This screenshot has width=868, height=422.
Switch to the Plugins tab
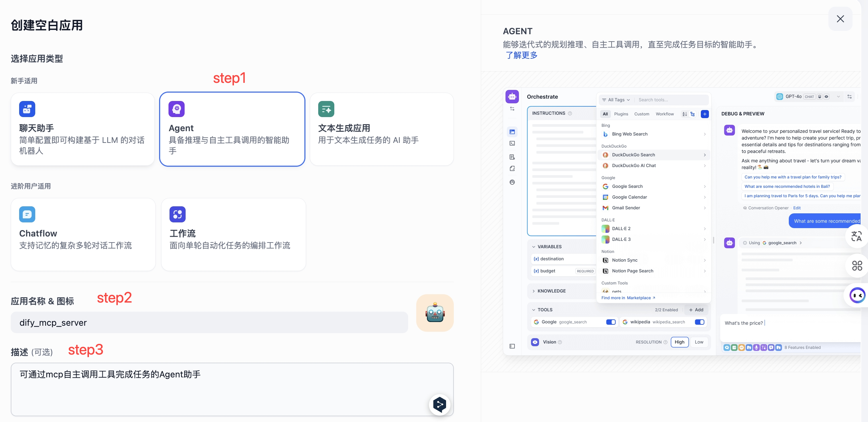[621, 114]
